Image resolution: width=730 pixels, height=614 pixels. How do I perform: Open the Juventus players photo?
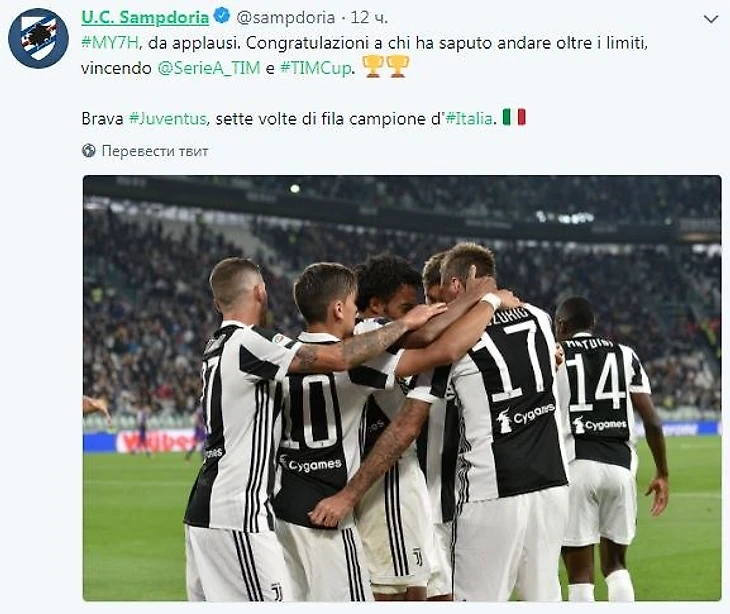pos(402,388)
